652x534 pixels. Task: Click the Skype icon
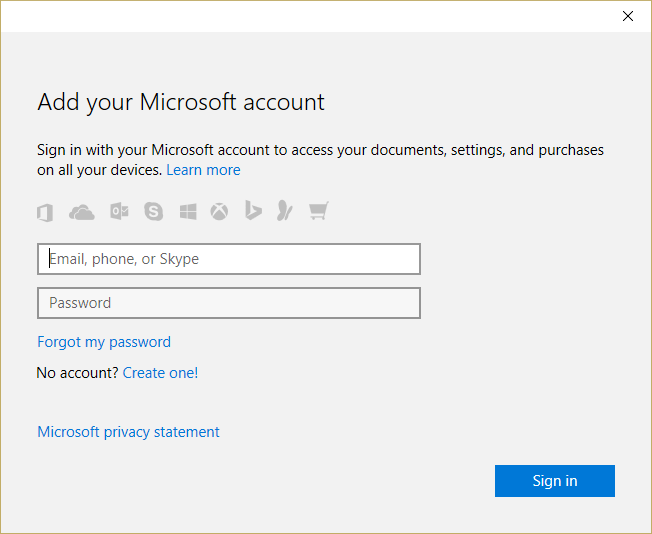click(153, 212)
